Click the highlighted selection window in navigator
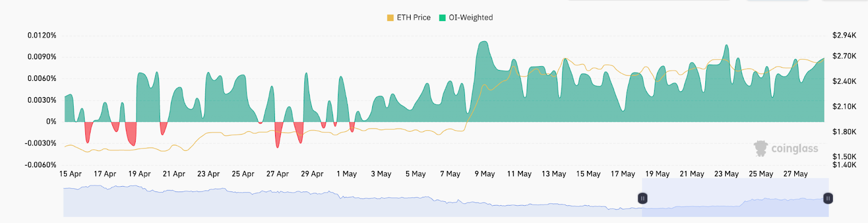Image resolution: width=868 pixels, height=223 pixels. tap(735, 199)
